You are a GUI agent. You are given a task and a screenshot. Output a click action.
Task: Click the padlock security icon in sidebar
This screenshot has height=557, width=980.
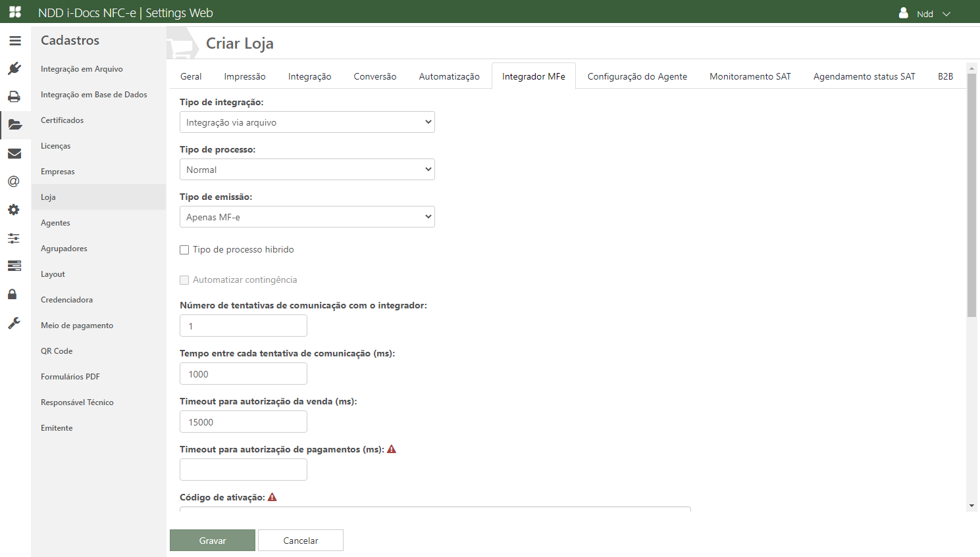click(13, 294)
